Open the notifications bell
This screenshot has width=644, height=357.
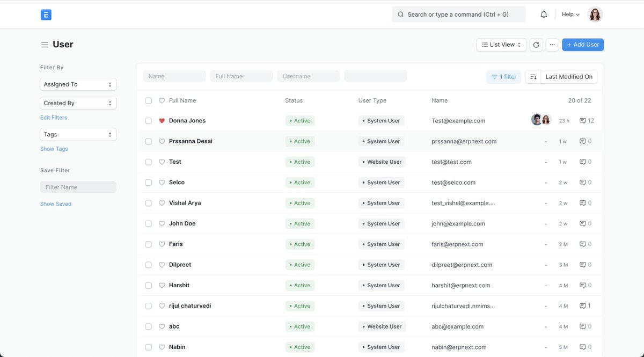(544, 14)
